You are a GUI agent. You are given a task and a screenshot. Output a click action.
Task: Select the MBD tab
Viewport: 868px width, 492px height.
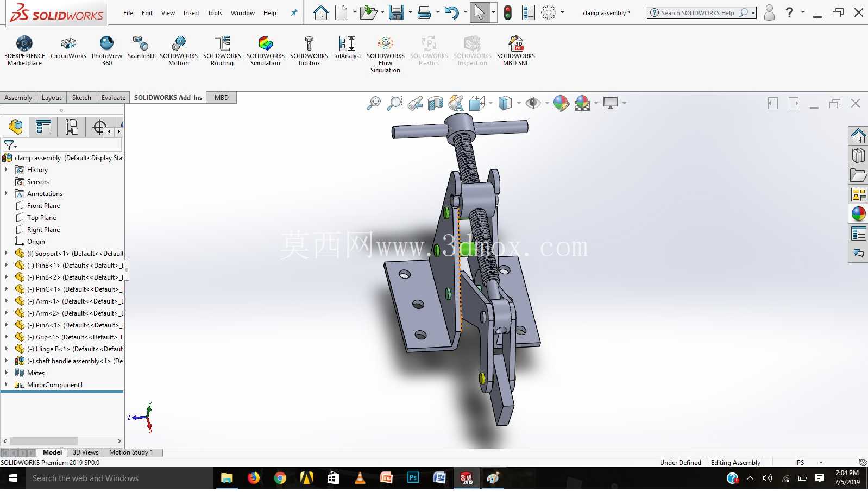click(x=222, y=98)
